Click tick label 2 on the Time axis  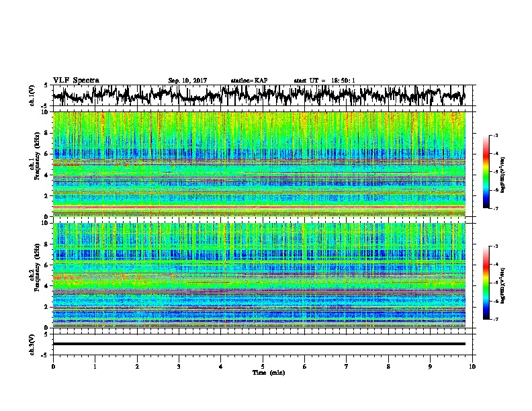(x=137, y=367)
